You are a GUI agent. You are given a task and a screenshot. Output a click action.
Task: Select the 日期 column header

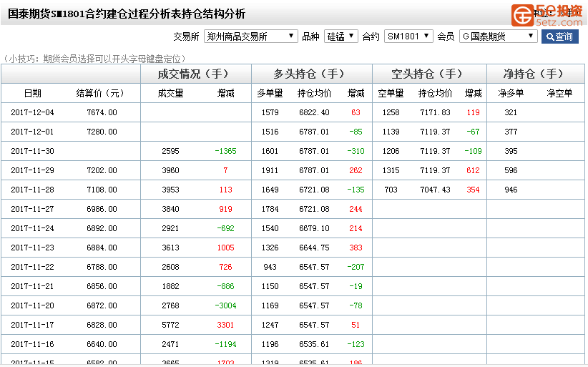33,93
